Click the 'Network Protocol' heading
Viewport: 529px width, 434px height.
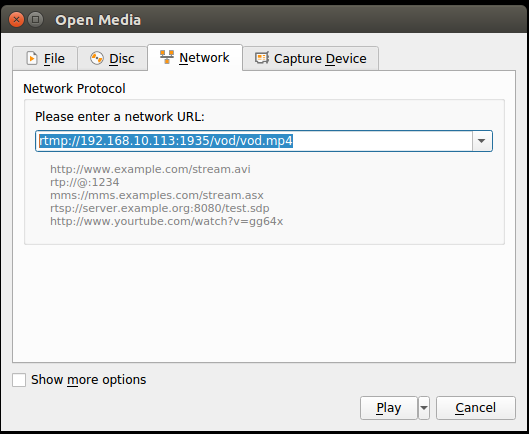[x=74, y=89]
